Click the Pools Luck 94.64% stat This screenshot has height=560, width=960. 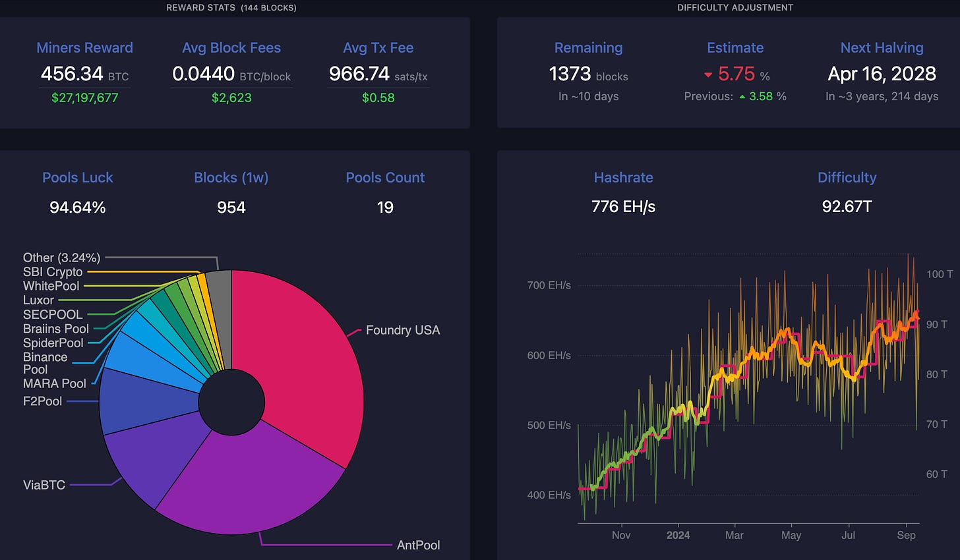tap(77, 207)
